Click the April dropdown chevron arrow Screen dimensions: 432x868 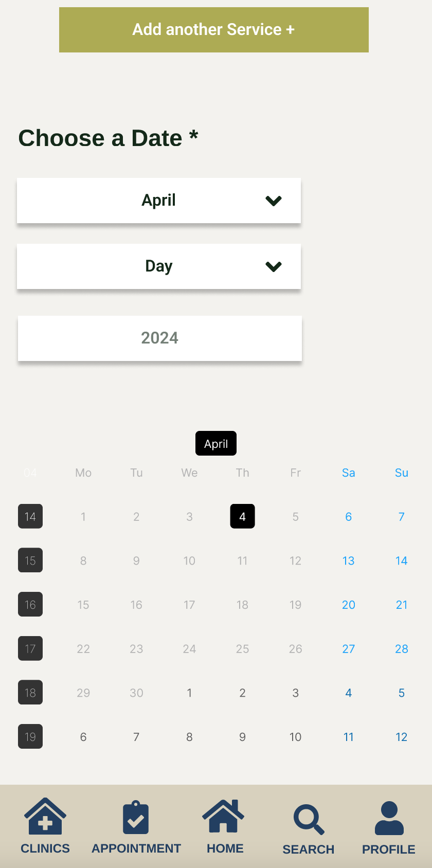tap(274, 201)
